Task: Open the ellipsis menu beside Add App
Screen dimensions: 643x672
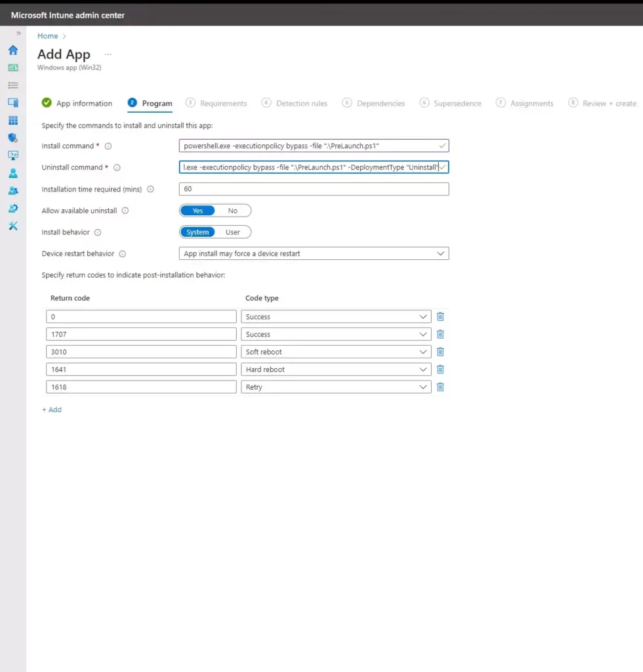Action: tap(108, 54)
